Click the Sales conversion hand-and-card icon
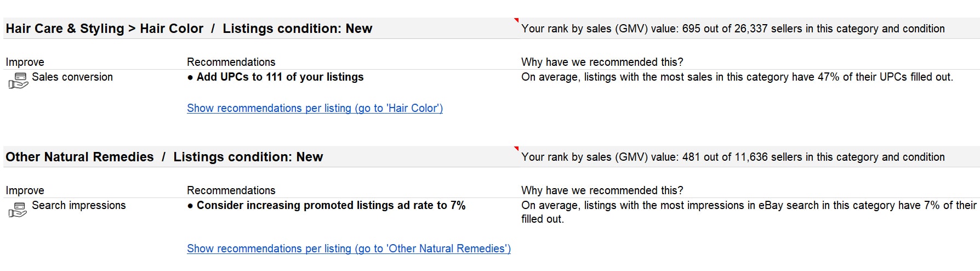The image size is (980, 271). [18, 81]
